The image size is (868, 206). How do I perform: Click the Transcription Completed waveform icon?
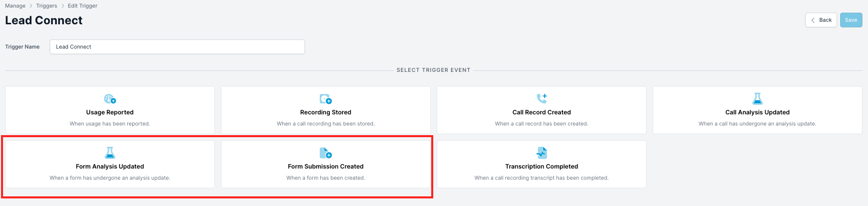pos(542,152)
